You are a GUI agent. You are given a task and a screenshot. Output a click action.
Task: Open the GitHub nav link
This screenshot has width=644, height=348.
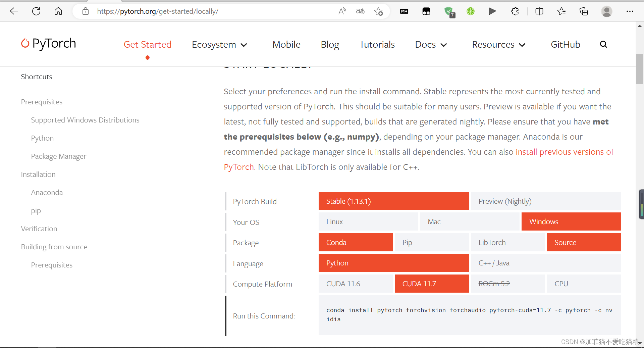(566, 45)
